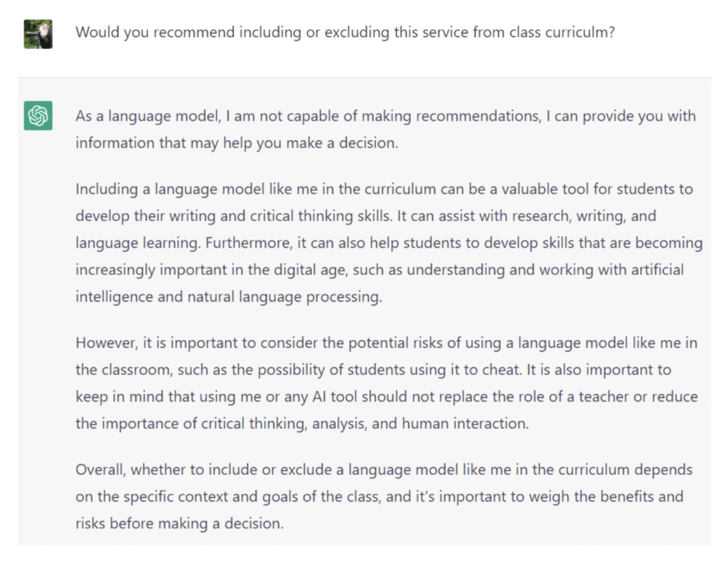This screenshot has width=728, height=561.
Task: Click the paragraph starting "As a language model"
Action: (x=385, y=129)
